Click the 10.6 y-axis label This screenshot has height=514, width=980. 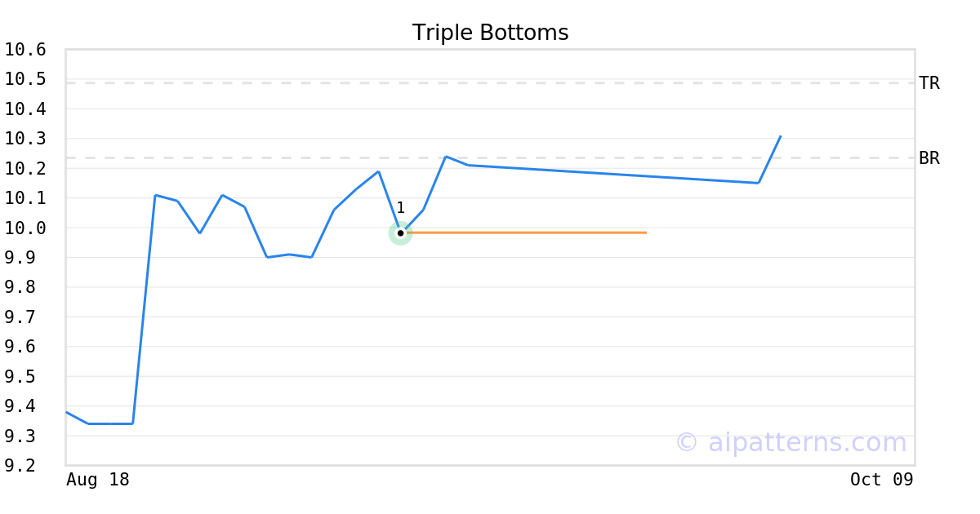click(24, 50)
